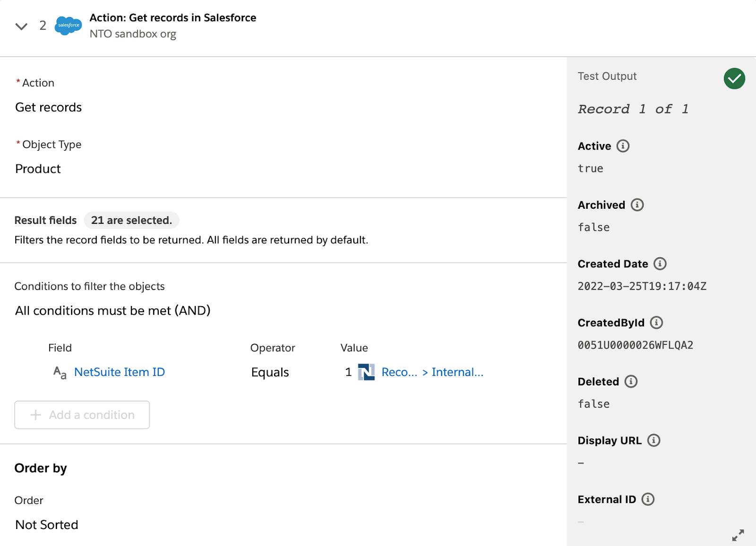Change the Product object type
This screenshot has width=756, height=546.
point(38,169)
